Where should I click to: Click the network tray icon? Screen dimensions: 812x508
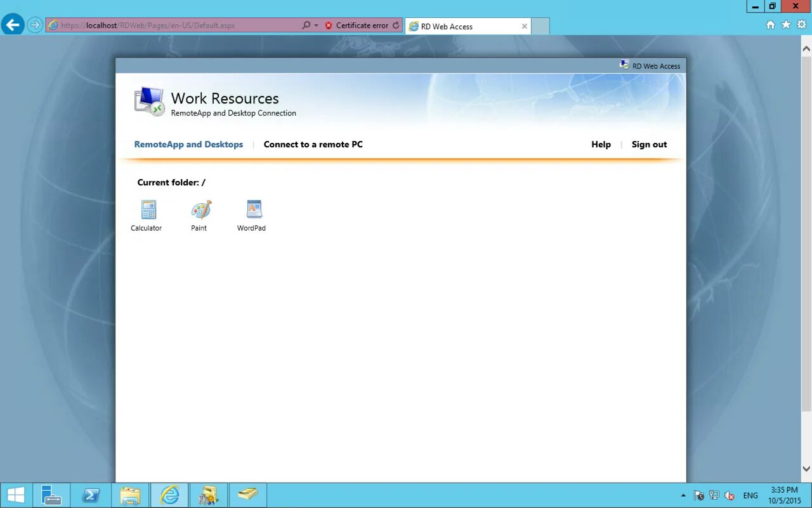714,495
